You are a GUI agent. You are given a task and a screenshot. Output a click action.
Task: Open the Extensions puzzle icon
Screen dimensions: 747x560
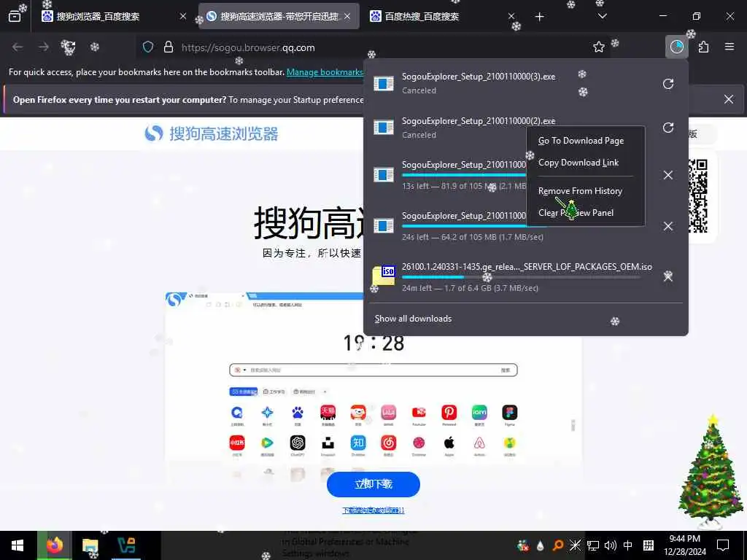704,47
